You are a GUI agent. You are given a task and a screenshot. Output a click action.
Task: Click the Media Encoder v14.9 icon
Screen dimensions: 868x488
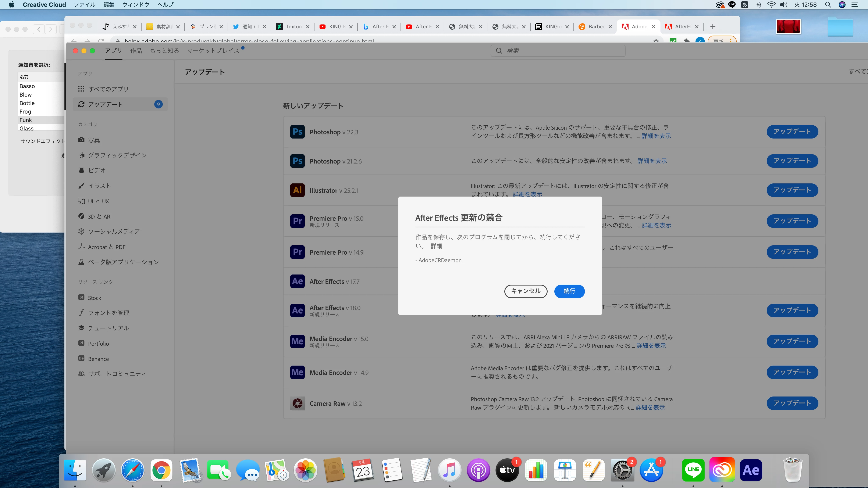point(297,372)
